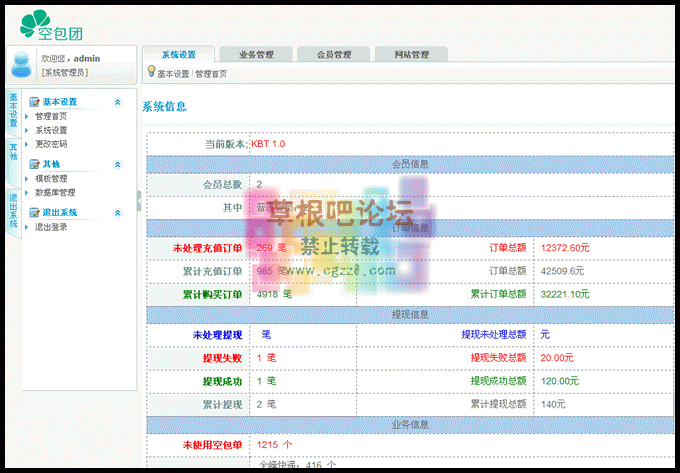
Task: Open 模板管理 in the sidebar
Action: point(51,178)
